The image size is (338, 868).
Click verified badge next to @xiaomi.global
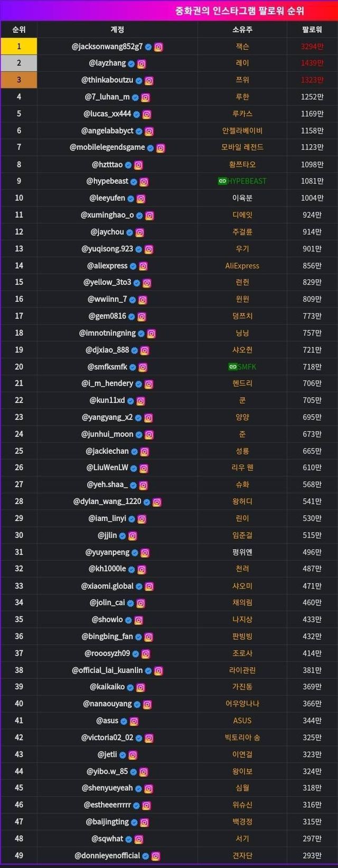[x=139, y=587]
